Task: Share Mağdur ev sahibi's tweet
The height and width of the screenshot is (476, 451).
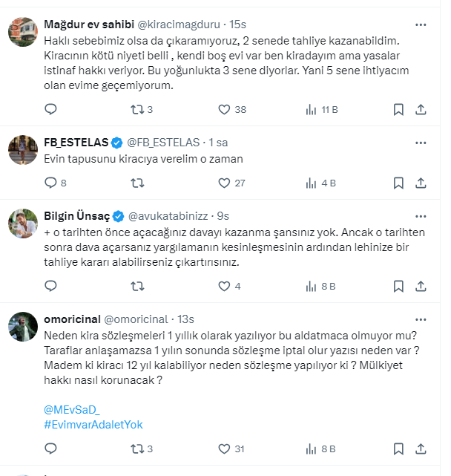Action: coord(421,110)
